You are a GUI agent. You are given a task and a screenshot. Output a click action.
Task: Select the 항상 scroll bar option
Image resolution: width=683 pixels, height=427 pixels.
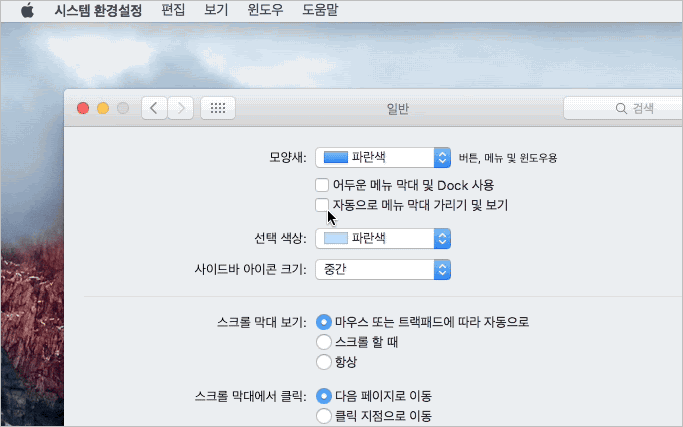point(324,362)
